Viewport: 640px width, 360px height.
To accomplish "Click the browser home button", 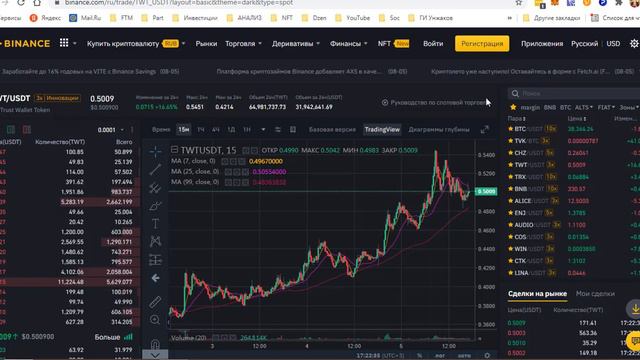I will [x=37, y=3].
